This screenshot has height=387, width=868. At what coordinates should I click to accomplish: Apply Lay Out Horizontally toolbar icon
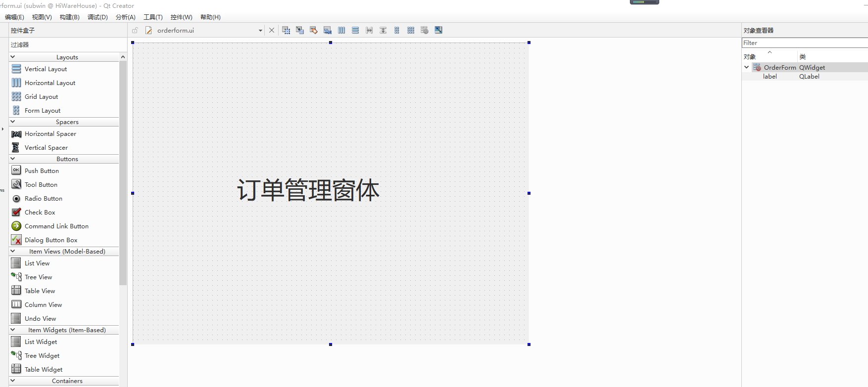pyautogui.click(x=341, y=30)
